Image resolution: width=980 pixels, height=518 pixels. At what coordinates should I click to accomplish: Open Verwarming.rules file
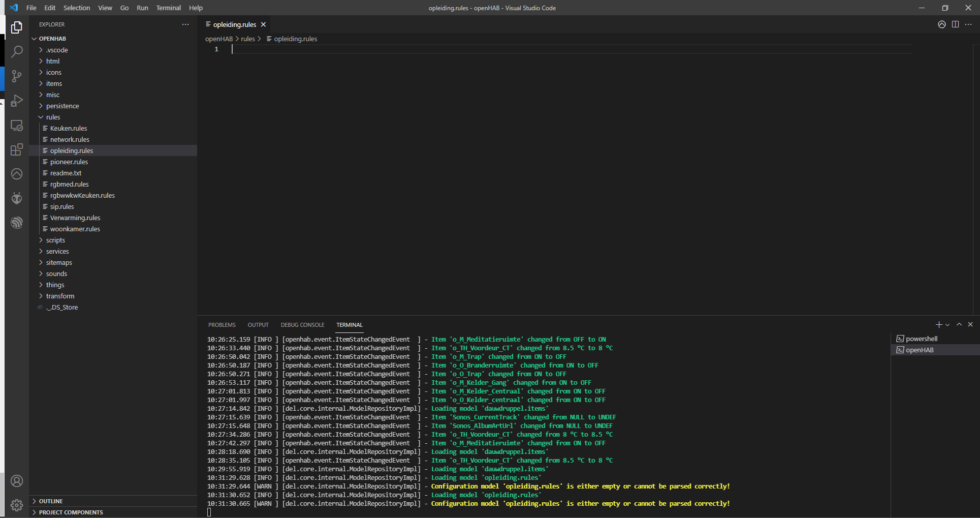click(113, 218)
